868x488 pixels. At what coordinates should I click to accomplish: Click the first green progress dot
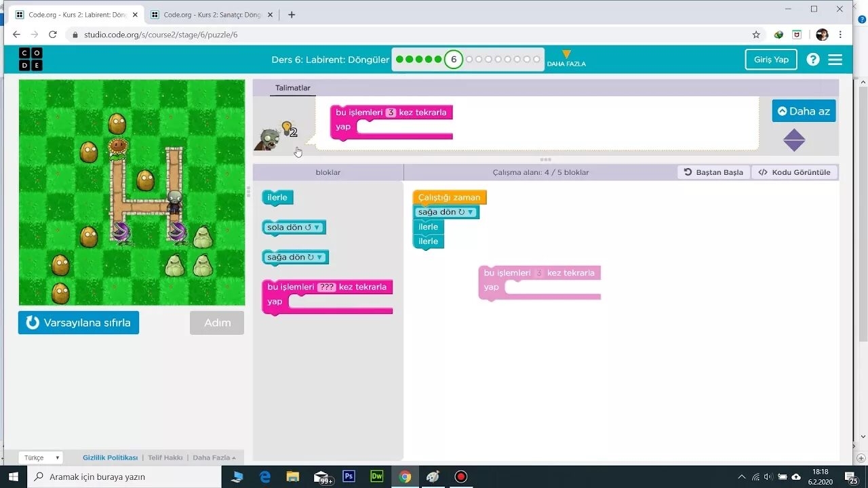pos(399,60)
